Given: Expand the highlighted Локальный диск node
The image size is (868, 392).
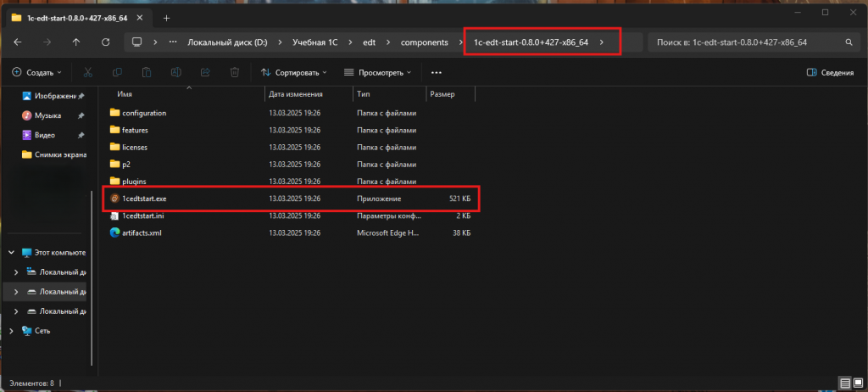Looking at the screenshot, I should 16,292.
